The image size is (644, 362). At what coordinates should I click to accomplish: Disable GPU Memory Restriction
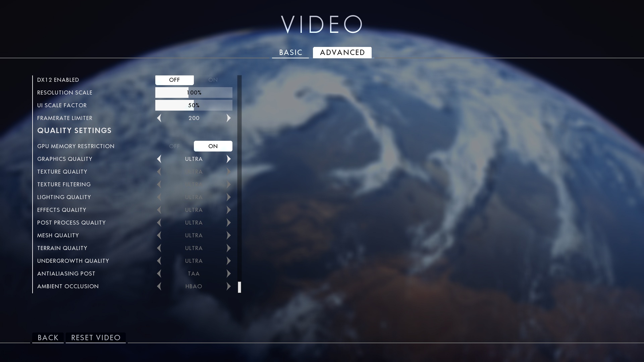pos(174,146)
